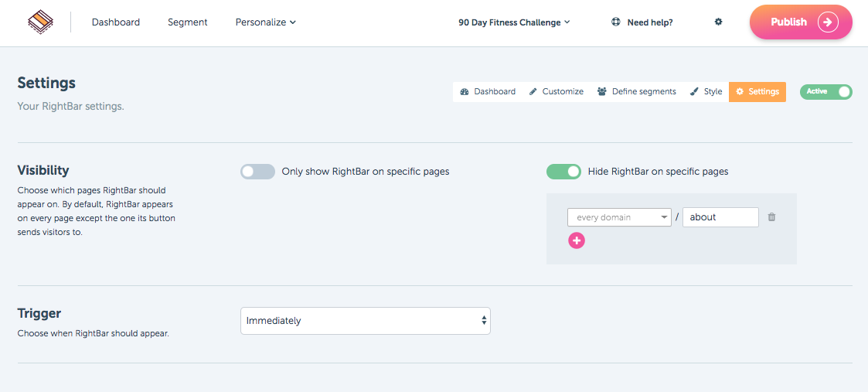Disable Hide RightBar on specific pages toggle

[x=563, y=172]
